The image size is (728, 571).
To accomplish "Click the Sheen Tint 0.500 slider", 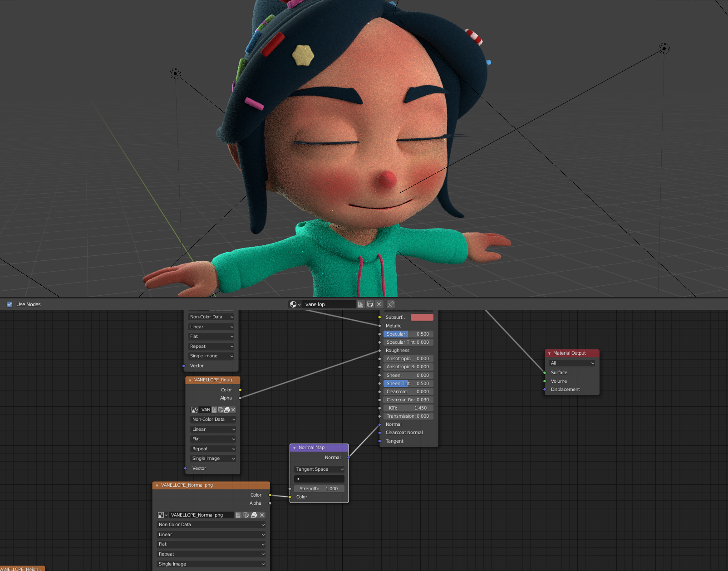I will pyautogui.click(x=408, y=384).
